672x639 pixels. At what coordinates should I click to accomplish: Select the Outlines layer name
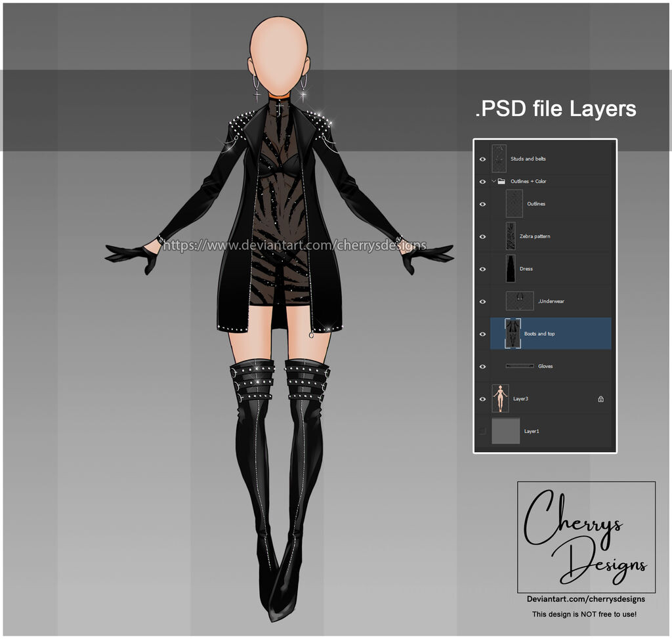pos(535,203)
